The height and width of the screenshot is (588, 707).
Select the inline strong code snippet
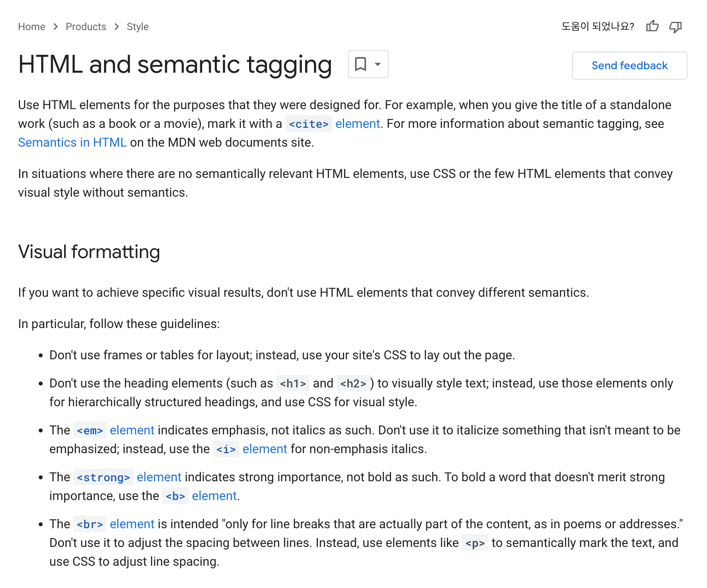tap(103, 477)
